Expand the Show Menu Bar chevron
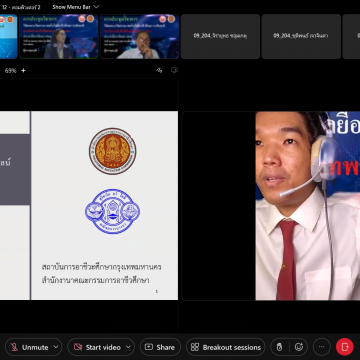 96,7
